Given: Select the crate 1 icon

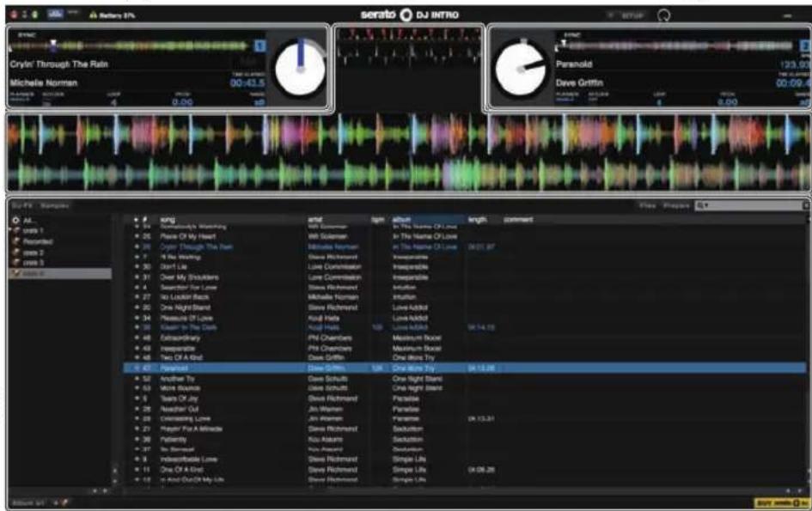Looking at the screenshot, I should (16, 230).
